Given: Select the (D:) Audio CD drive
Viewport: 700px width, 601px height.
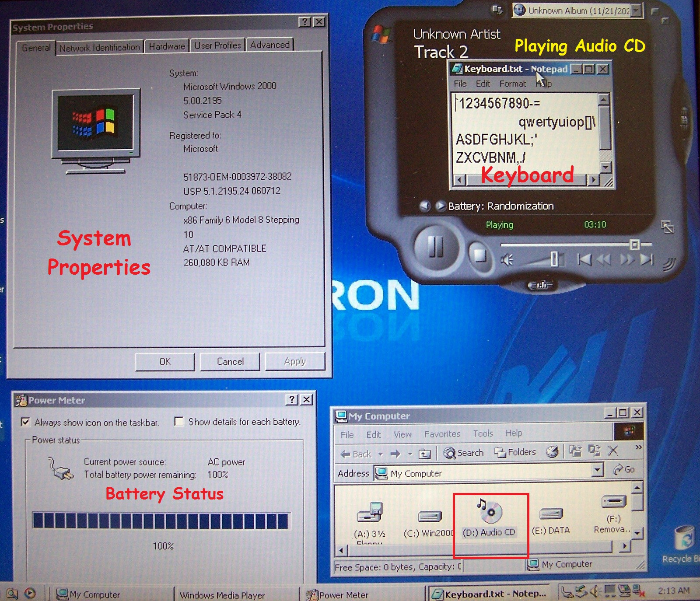Looking at the screenshot, I should [490, 517].
